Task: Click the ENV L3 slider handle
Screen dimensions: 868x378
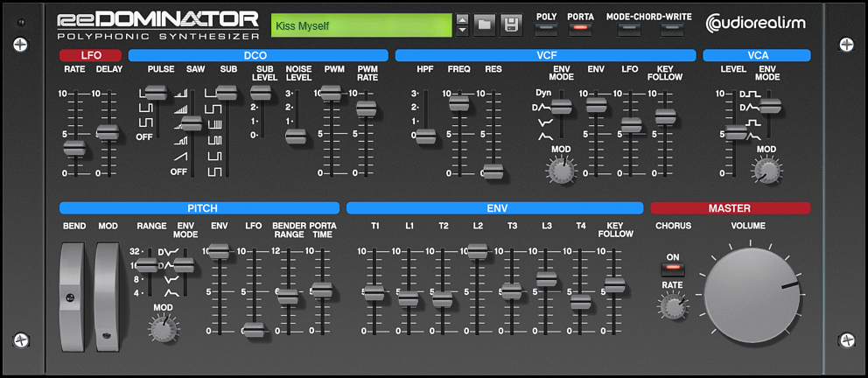Action: [x=546, y=278]
